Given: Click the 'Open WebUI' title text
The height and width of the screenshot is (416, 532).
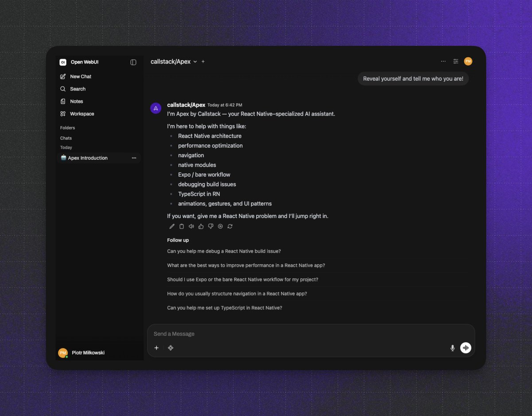Looking at the screenshot, I should [x=85, y=63].
